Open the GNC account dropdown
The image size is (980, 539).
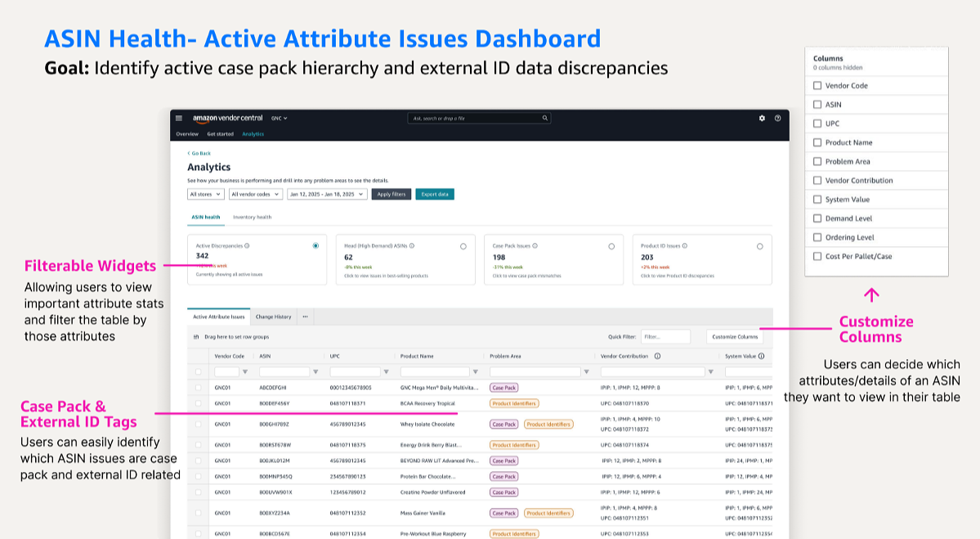[x=279, y=118]
